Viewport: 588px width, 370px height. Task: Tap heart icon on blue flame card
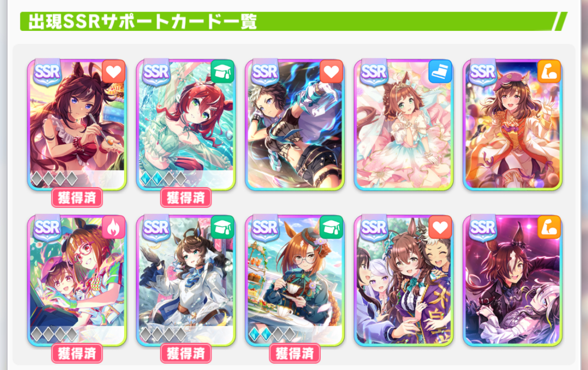pyautogui.click(x=331, y=71)
